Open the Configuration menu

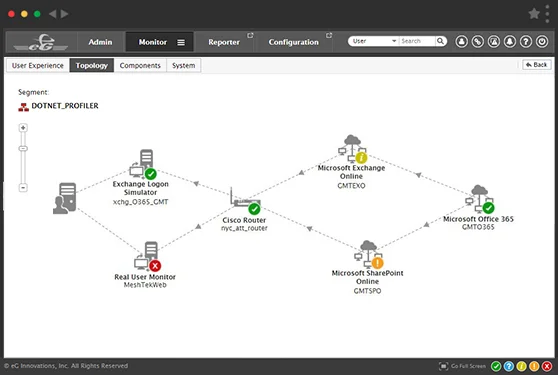tap(294, 42)
